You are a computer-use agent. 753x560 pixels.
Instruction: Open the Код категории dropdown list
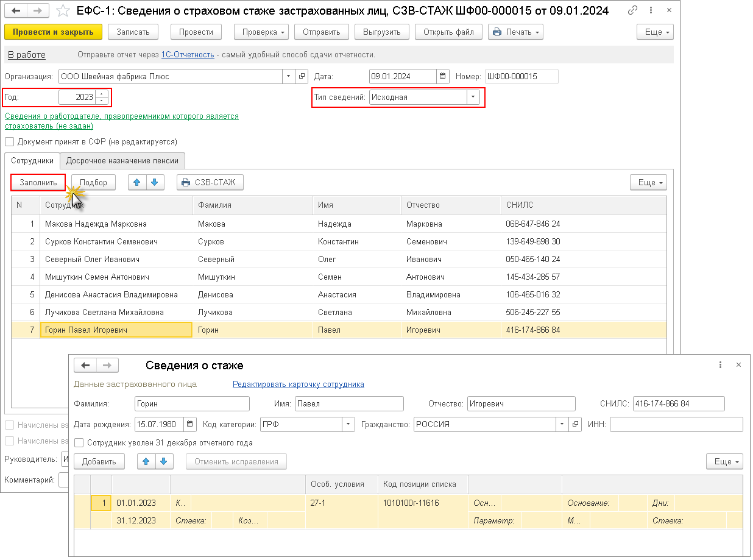point(348,424)
